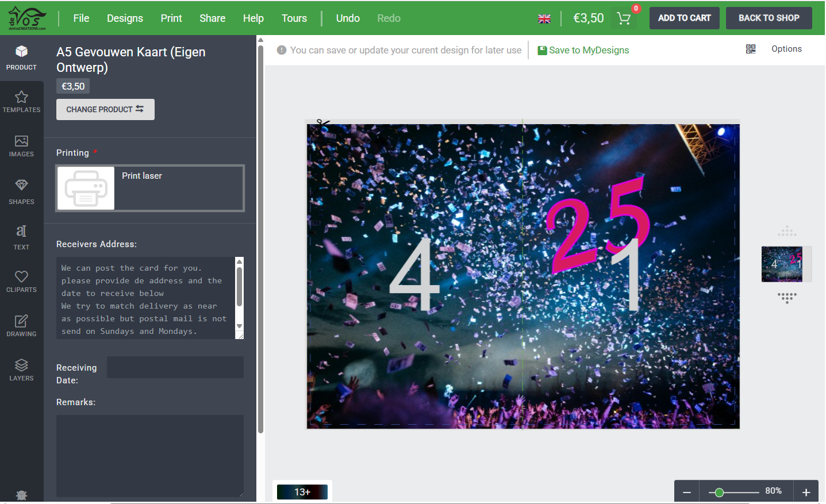
Task: Click the shopping cart icon
Action: point(624,18)
